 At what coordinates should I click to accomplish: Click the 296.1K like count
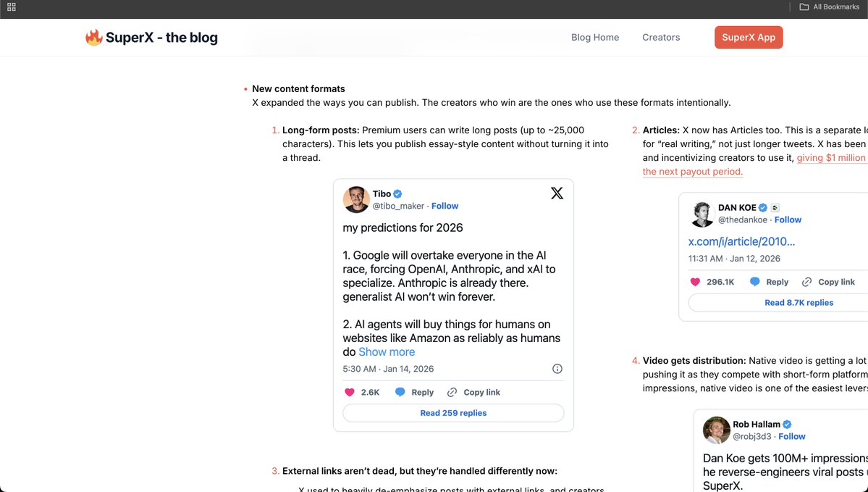(720, 282)
